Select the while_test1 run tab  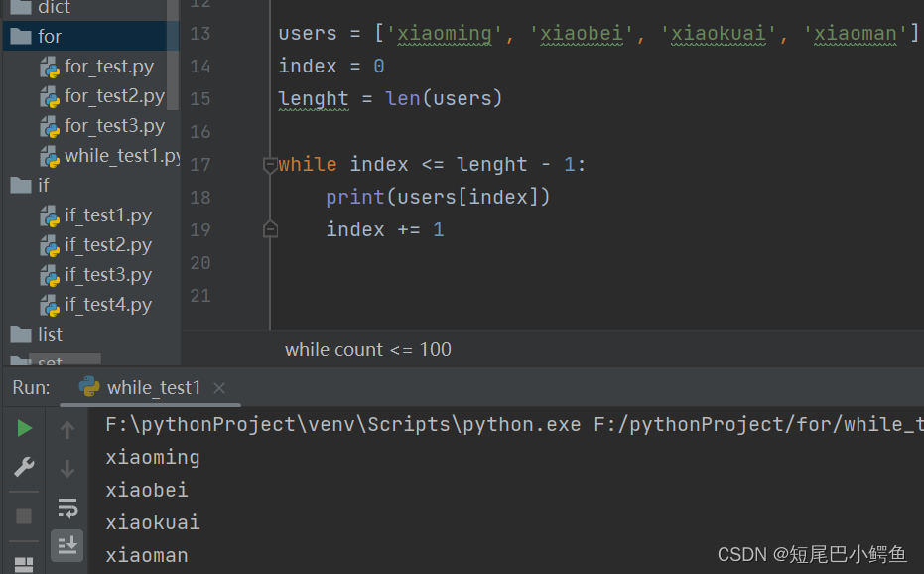coord(150,388)
